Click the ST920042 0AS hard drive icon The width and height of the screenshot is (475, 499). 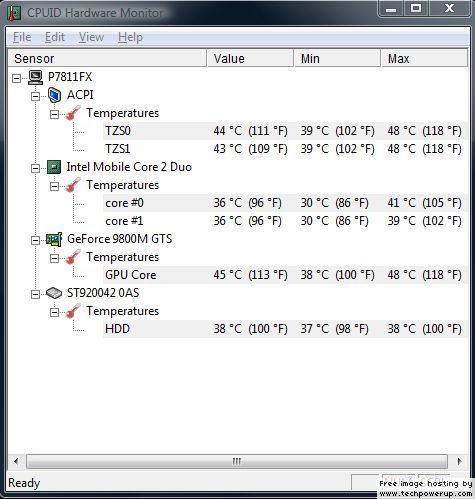(x=54, y=293)
